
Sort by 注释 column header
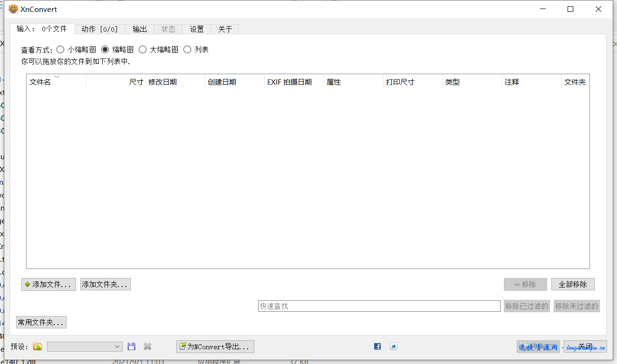[x=532, y=82]
